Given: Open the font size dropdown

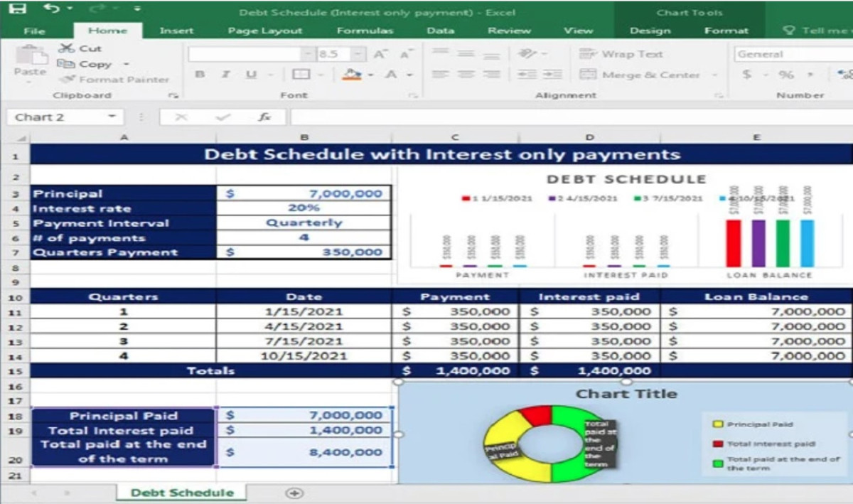Looking at the screenshot, I should pyautogui.click(x=359, y=54).
